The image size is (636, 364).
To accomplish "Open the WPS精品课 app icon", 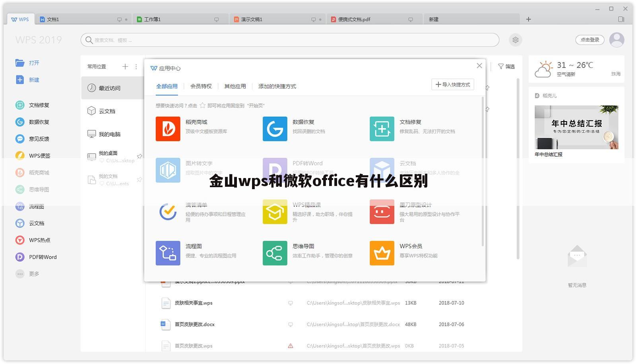I will (275, 212).
